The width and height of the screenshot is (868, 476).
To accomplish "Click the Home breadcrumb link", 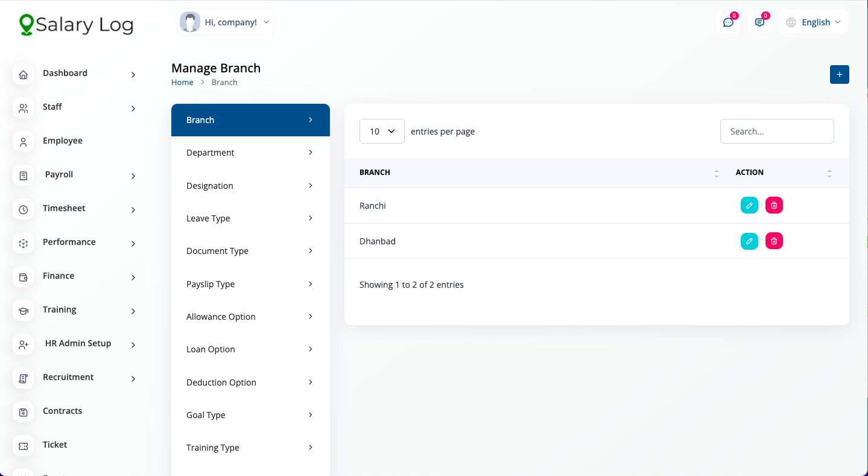I will point(182,82).
